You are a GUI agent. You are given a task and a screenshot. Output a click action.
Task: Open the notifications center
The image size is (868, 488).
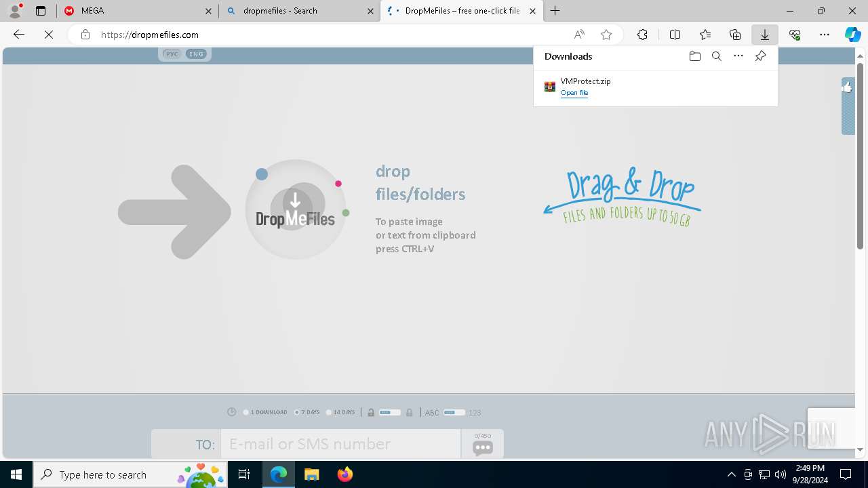(846, 474)
